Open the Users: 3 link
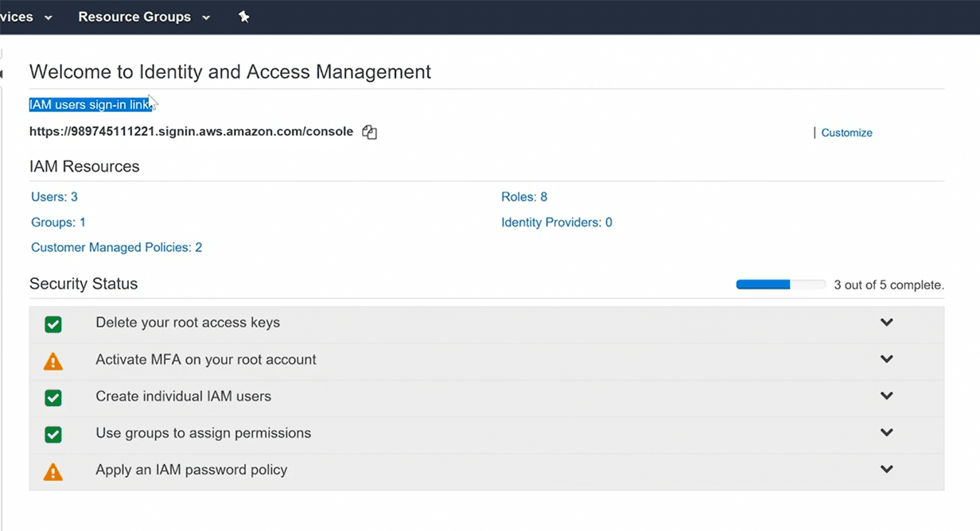980x531 pixels. pyautogui.click(x=54, y=197)
